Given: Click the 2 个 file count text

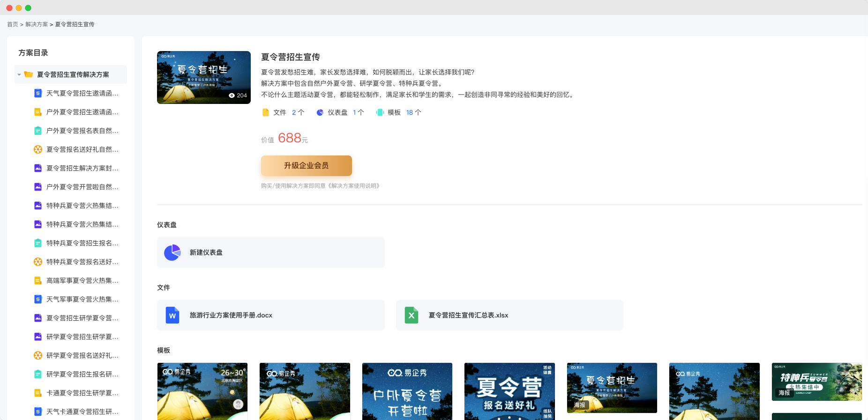Looking at the screenshot, I should click(x=298, y=112).
